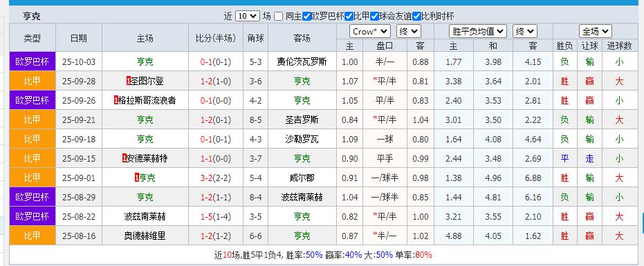Open the 胜平负均值 dropdown
644x266 pixels.
point(478,31)
